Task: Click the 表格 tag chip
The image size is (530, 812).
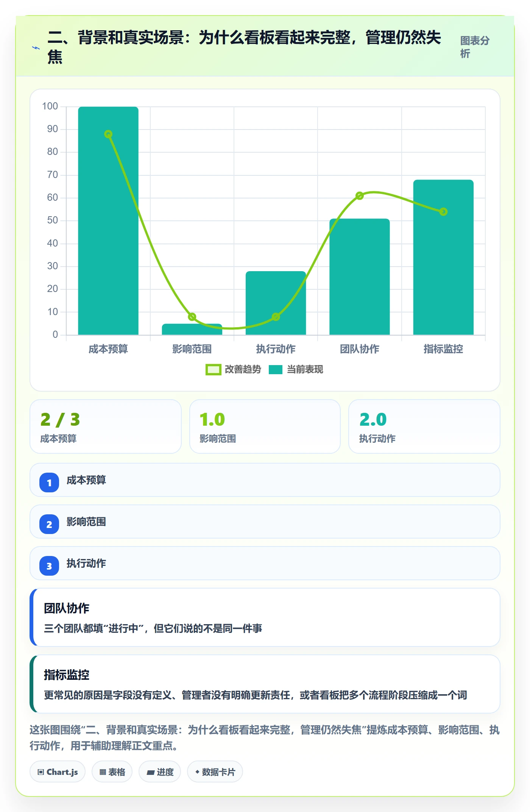Action: 112,772
